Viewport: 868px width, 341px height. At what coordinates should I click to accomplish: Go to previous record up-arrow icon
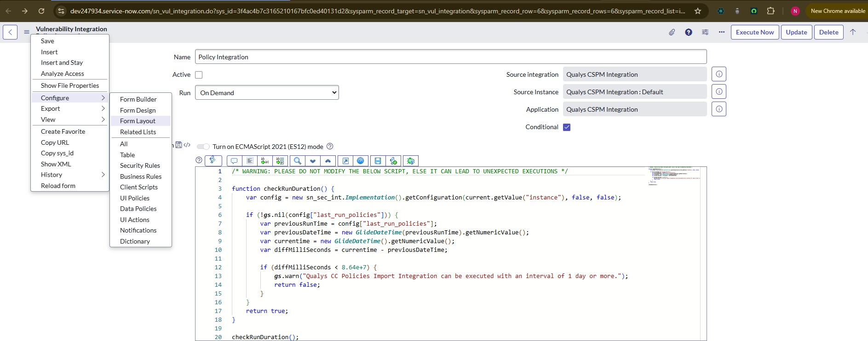[853, 32]
